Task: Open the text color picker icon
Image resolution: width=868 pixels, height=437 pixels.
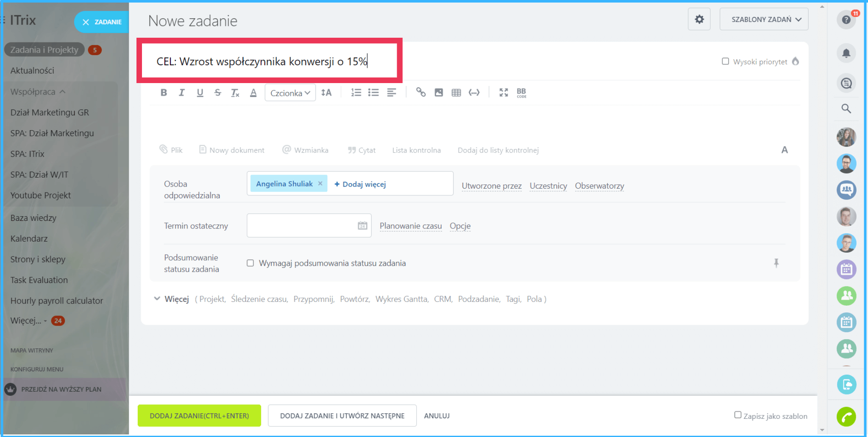Action: tap(253, 92)
